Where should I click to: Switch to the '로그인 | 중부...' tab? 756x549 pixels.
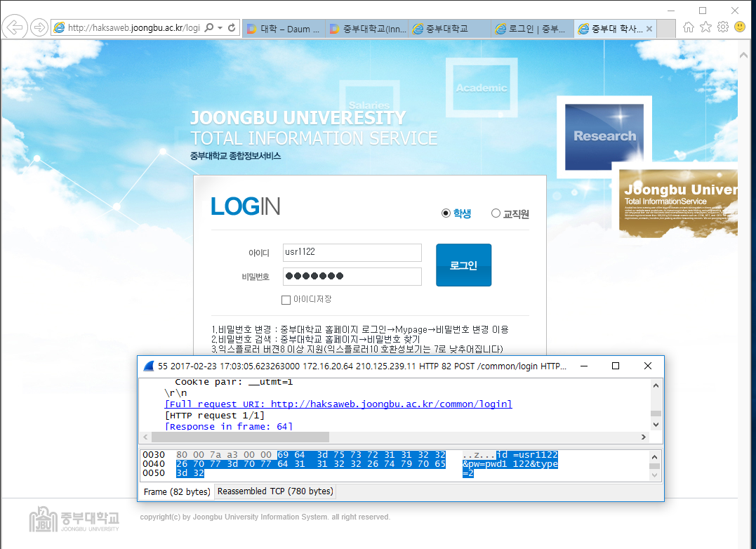tap(533, 29)
